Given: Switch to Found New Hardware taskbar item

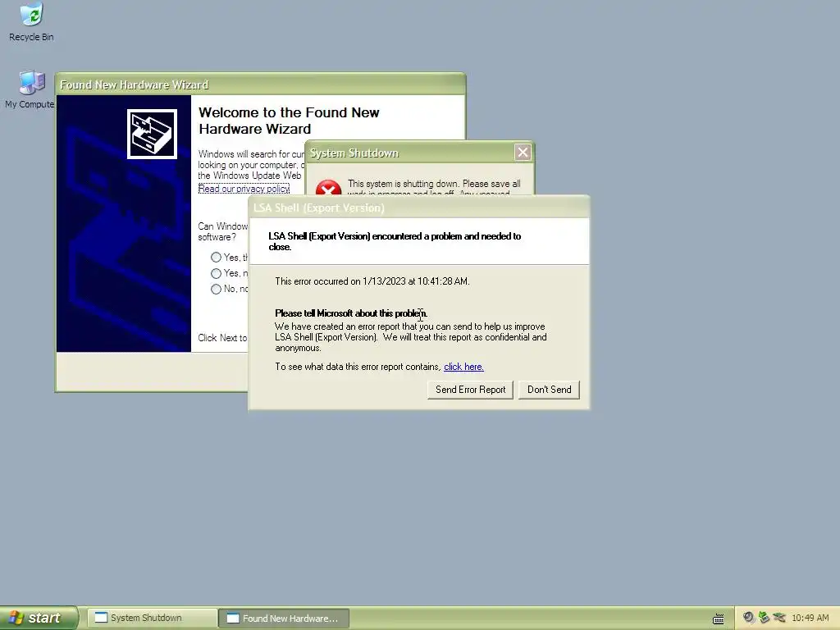Looking at the screenshot, I should (x=284, y=618).
